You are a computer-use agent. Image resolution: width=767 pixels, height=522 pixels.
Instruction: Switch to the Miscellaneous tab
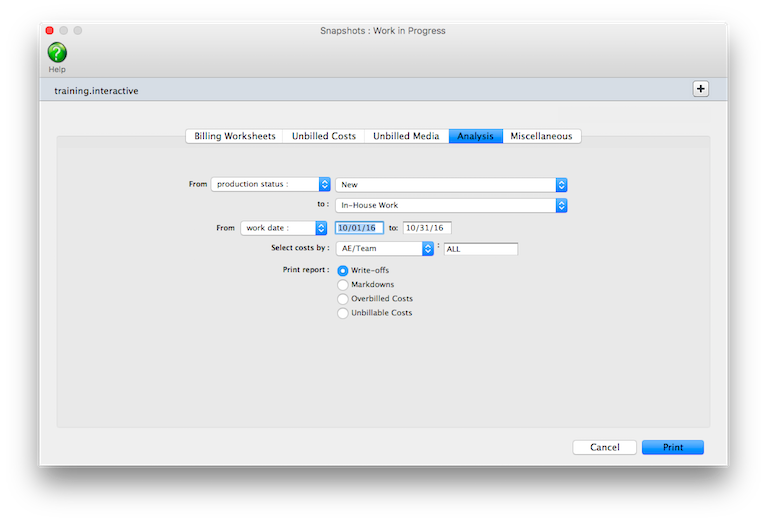pos(541,136)
